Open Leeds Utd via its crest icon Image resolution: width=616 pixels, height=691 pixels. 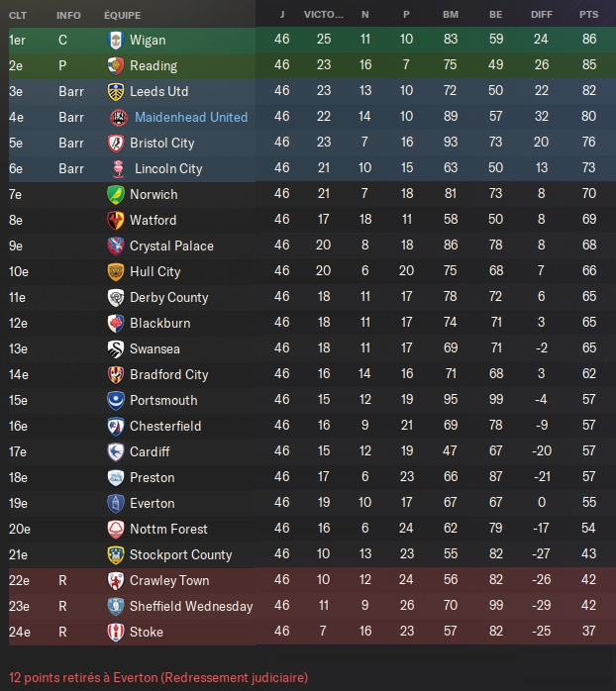click(116, 92)
